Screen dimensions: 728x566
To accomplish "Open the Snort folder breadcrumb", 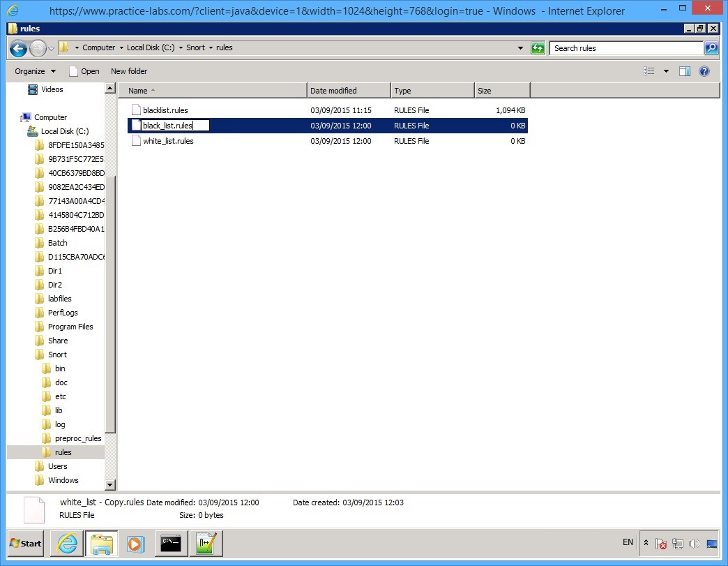I will point(195,47).
